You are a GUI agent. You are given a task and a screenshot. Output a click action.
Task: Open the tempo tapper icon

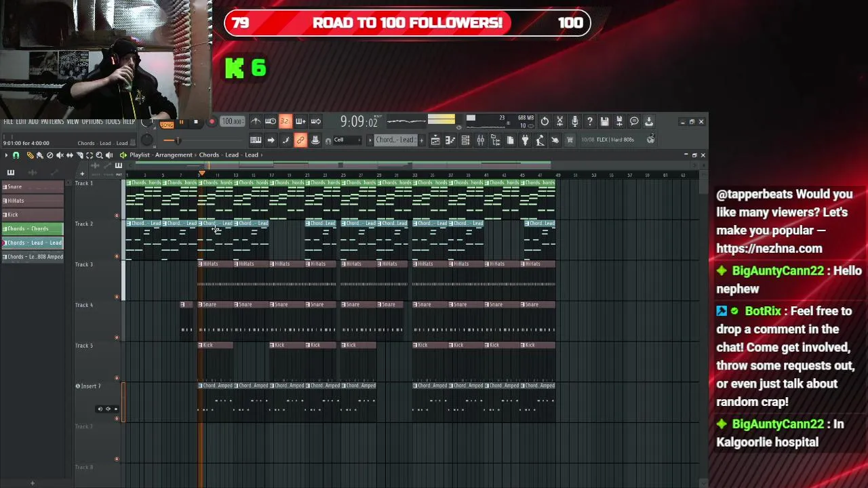pos(540,140)
